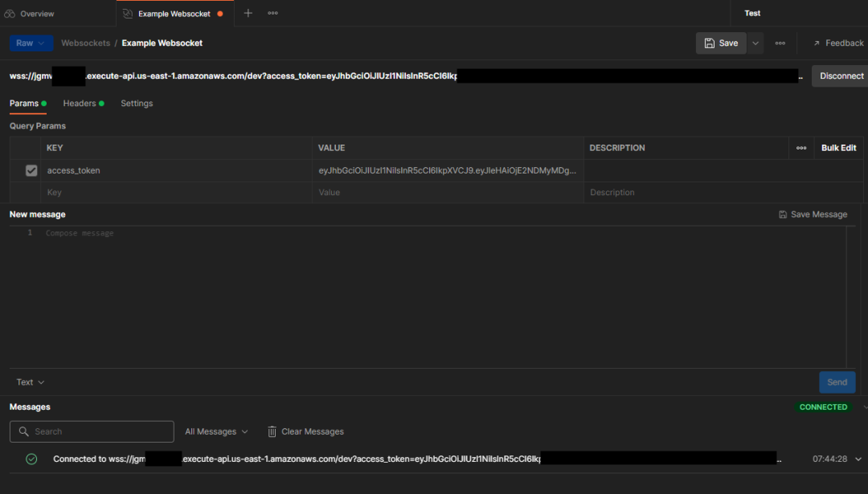Click the green connected checkmark icon
This screenshot has height=494, width=868.
[31, 459]
